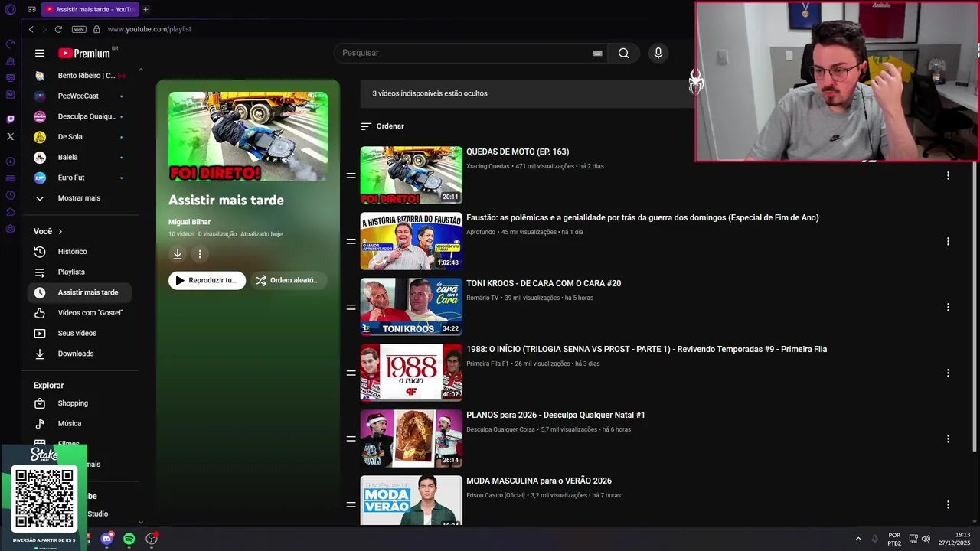Go back with browser back arrow
980x551 pixels.
pyautogui.click(x=31, y=29)
